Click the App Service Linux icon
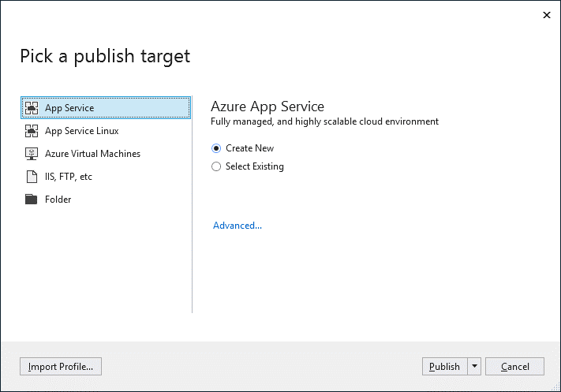 coord(32,131)
